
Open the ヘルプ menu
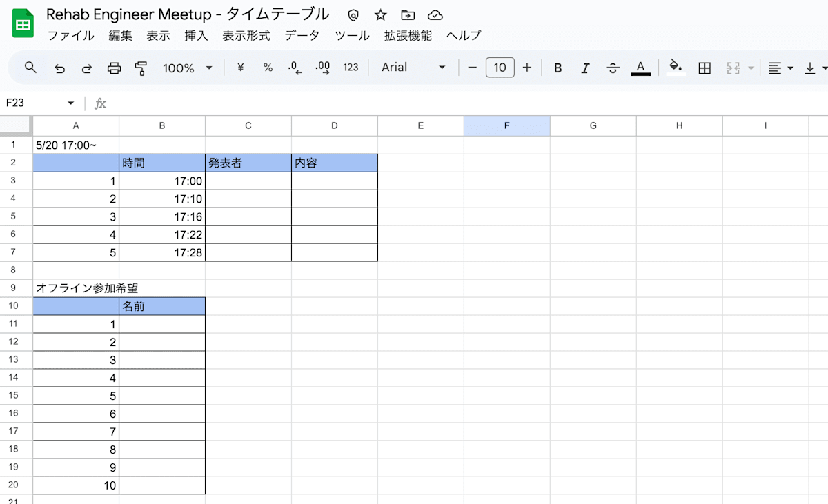click(x=464, y=36)
